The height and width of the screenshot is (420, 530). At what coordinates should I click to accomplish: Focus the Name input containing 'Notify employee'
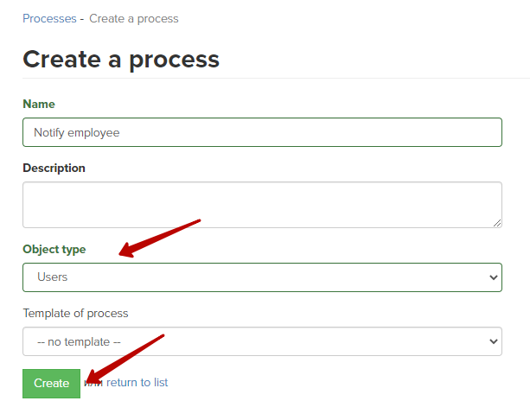point(262,132)
